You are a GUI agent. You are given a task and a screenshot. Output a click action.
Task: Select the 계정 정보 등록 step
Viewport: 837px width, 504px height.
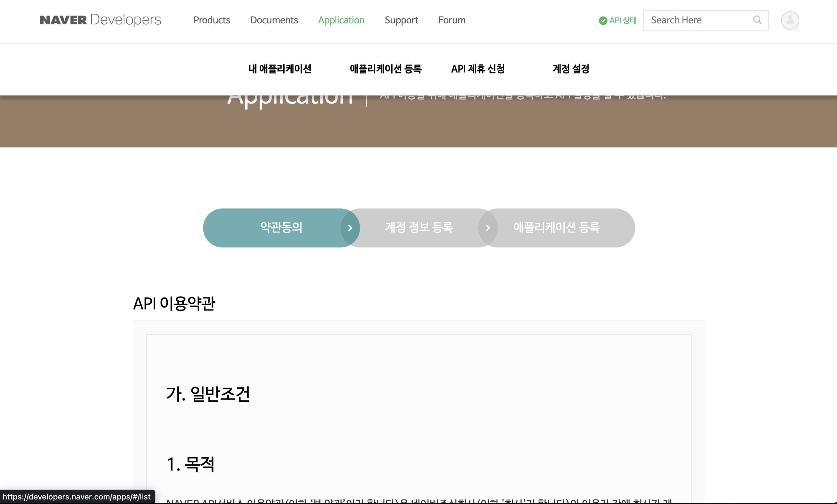click(419, 228)
